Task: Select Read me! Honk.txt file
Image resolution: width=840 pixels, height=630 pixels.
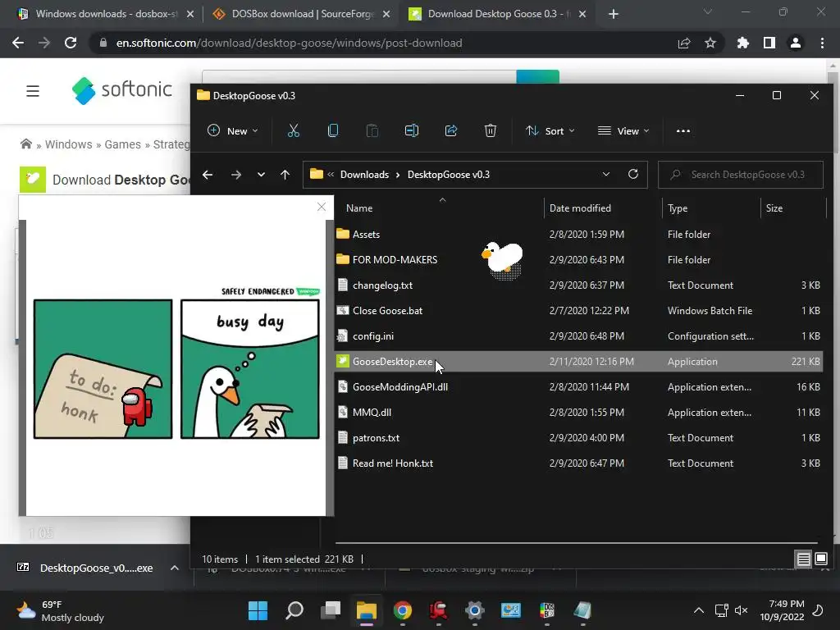Action: pyautogui.click(x=579, y=463)
